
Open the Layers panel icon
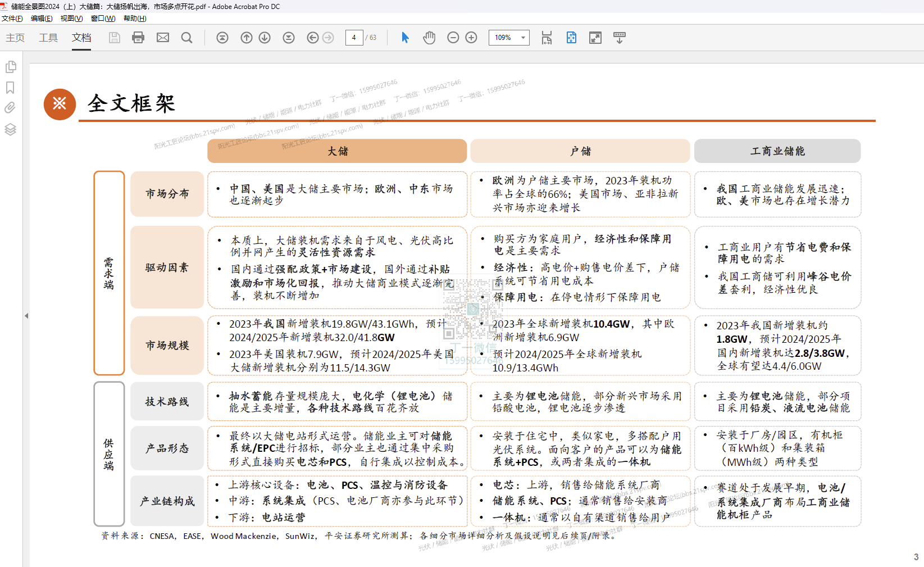(10, 129)
